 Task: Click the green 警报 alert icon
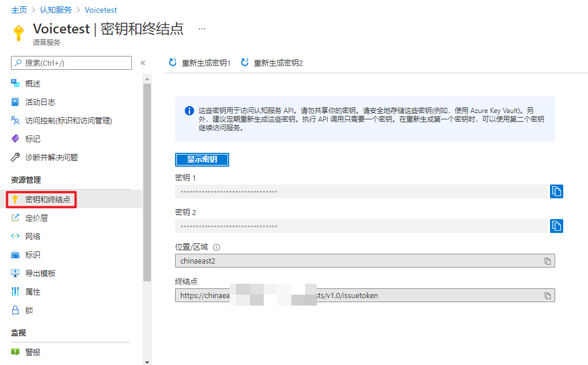[x=16, y=352]
